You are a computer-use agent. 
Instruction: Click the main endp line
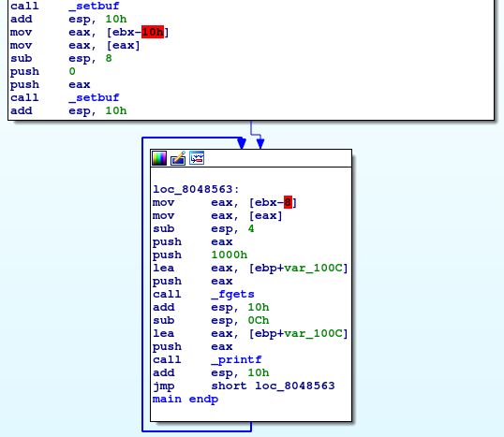[185, 400]
